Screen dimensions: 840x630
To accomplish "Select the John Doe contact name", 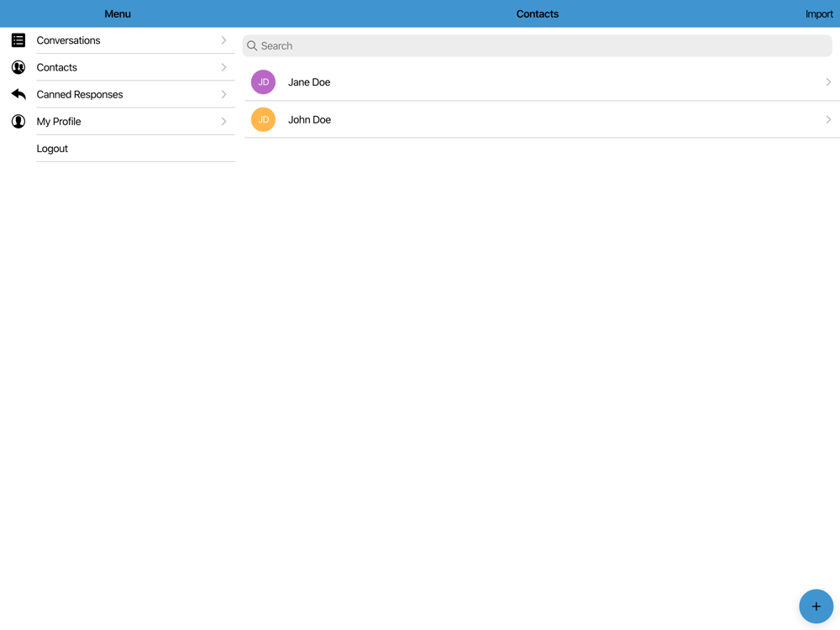I will 309,119.
